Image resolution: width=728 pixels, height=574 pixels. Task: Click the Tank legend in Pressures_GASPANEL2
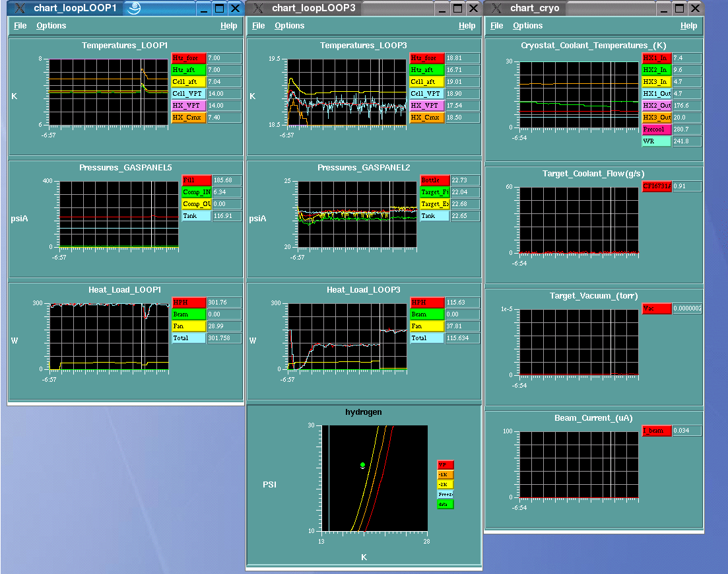pos(435,216)
